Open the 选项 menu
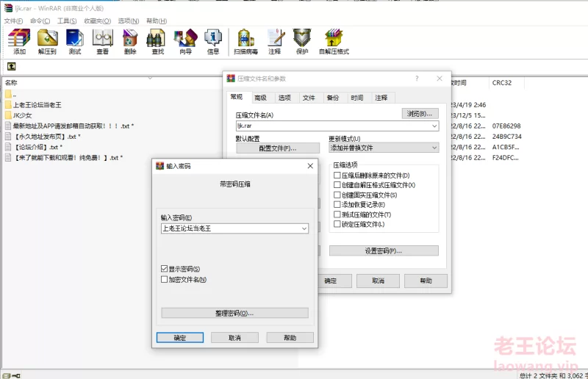 pyautogui.click(x=129, y=21)
